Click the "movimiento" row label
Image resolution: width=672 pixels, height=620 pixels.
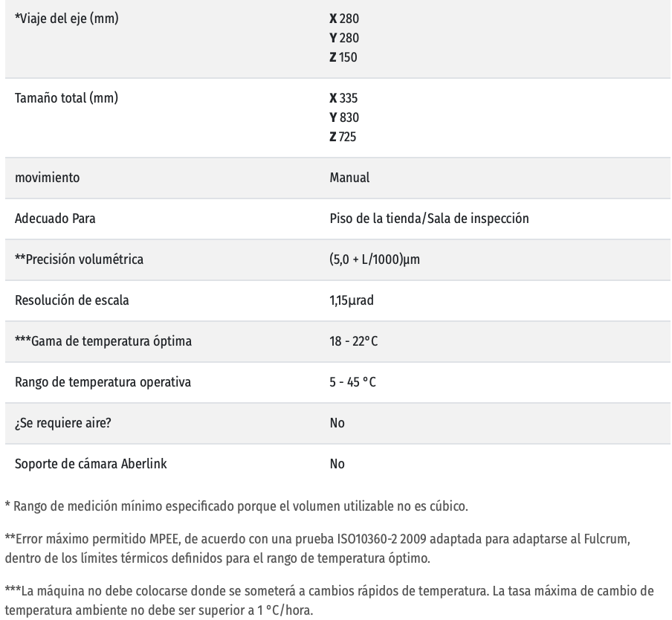point(48,178)
